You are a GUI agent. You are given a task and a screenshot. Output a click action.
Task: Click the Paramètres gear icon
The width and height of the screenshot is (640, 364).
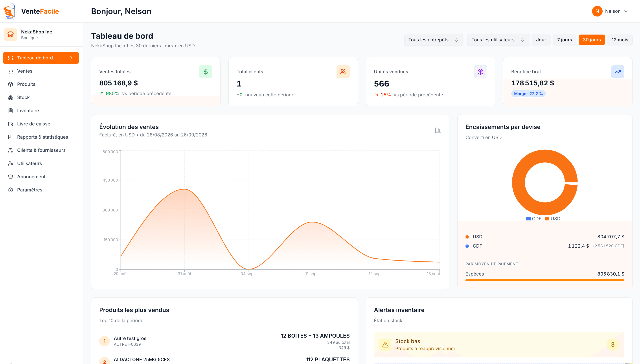(x=11, y=190)
